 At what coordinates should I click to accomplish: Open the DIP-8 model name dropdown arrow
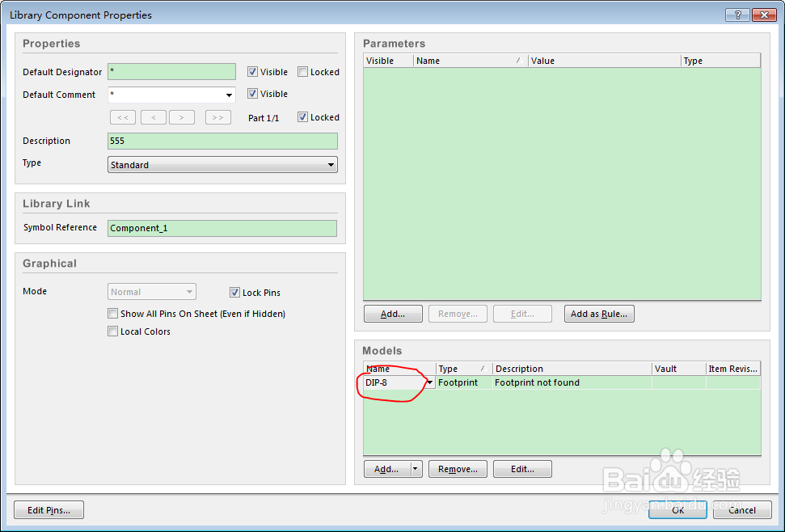429,382
